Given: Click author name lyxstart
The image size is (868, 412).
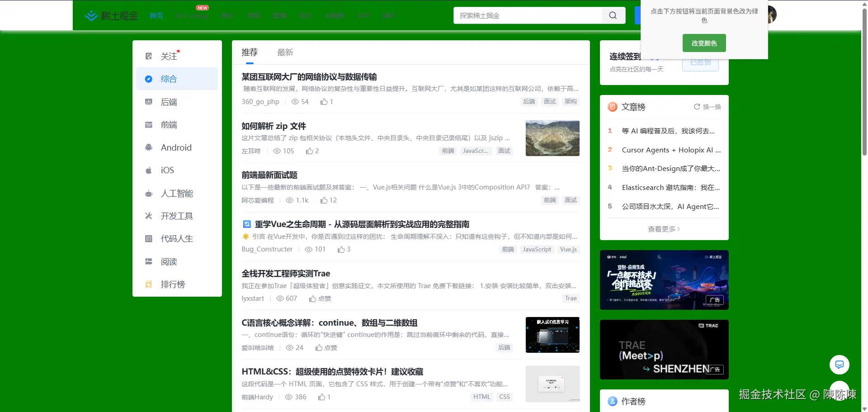Looking at the screenshot, I should [253, 298].
